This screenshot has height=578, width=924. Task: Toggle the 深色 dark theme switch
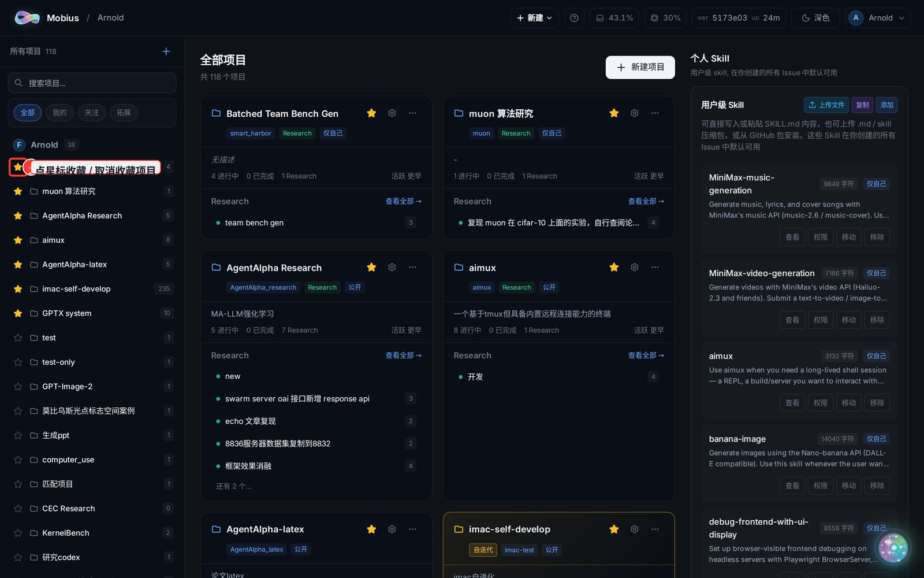tap(815, 18)
